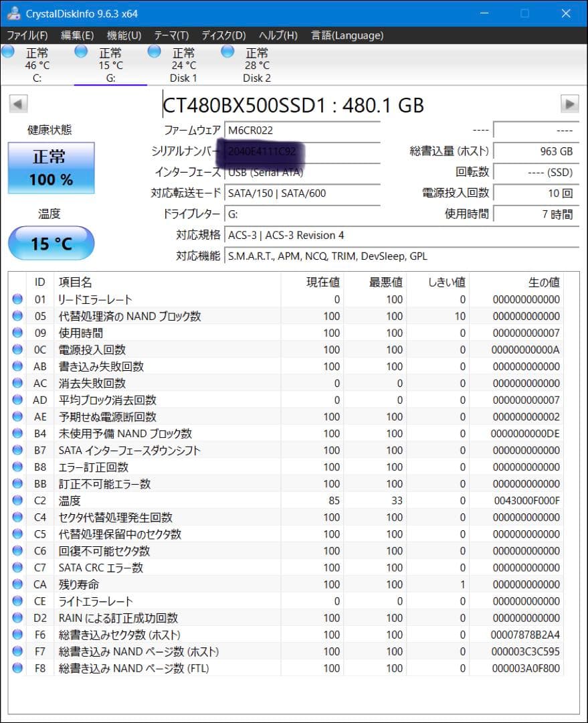Click the 項目名 column header
Screen dimensions: 588x723
pos(167,283)
